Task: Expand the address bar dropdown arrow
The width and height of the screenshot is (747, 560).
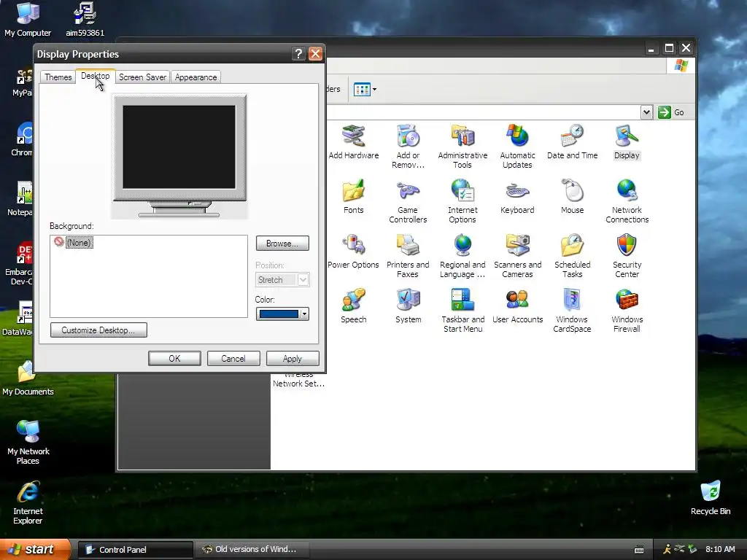Action: [x=646, y=112]
